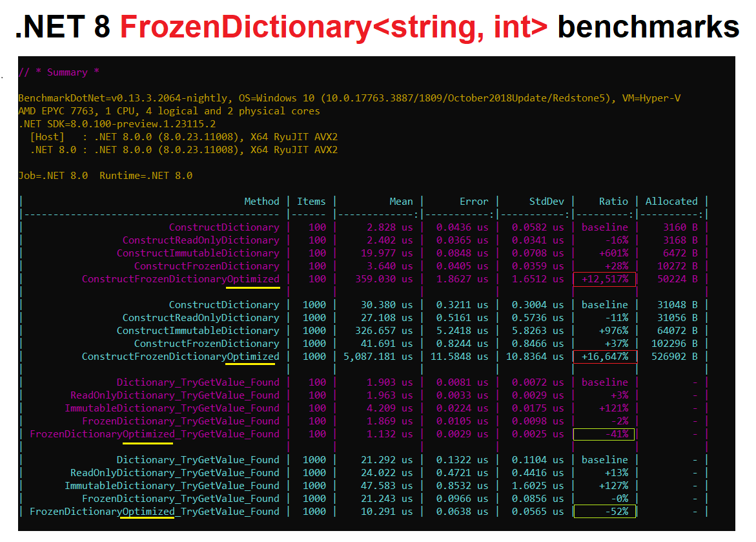The height and width of the screenshot is (542, 756).
Task: Click the '+127%' ratio value
Action: 614,486
